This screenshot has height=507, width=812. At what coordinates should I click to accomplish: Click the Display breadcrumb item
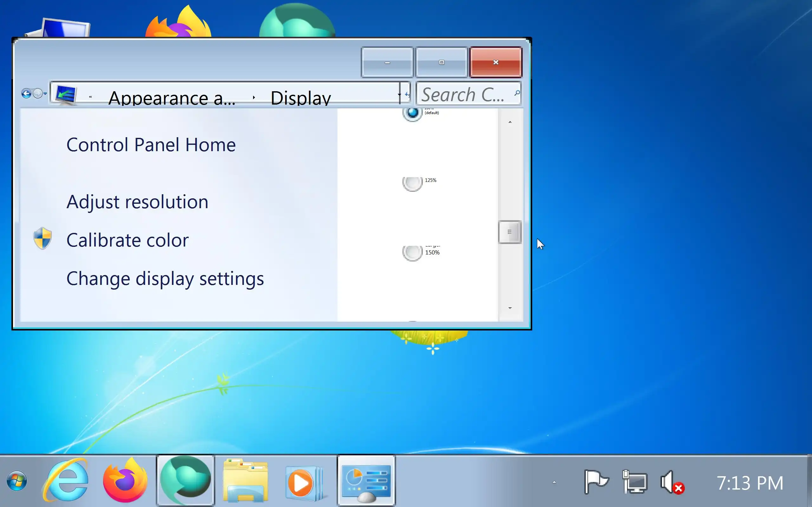click(x=301, y=98)
